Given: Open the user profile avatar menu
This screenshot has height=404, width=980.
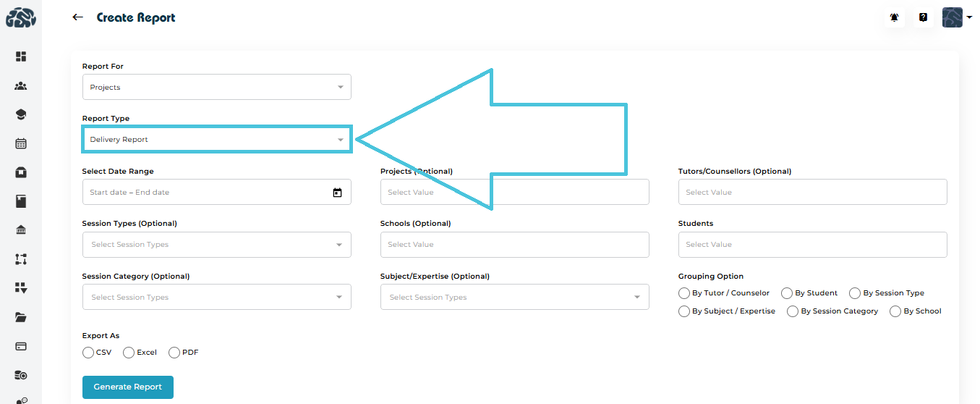Looking at the screenshot, I should point(956,17).
